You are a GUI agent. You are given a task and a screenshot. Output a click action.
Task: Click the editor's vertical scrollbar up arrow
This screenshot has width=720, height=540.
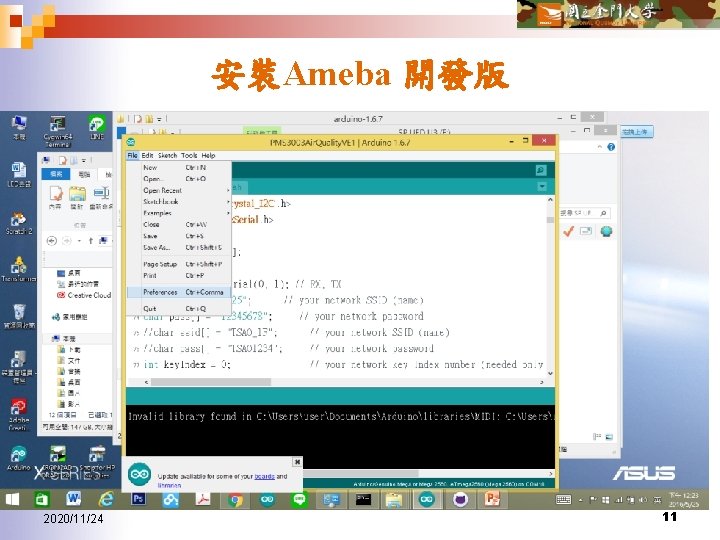tap(550, 200)
